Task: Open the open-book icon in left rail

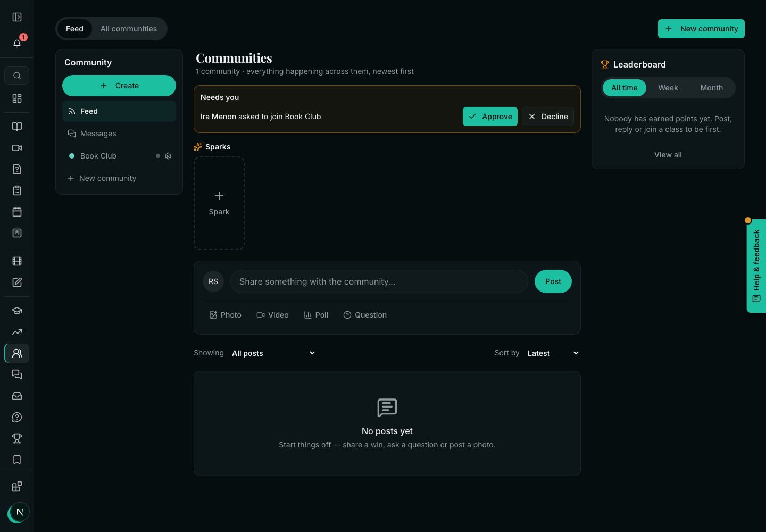Action: click(x=17, y=127)
